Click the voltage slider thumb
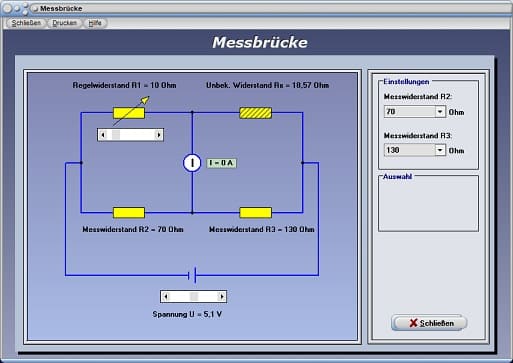The image size is (513, 363). tap(194, 296)
